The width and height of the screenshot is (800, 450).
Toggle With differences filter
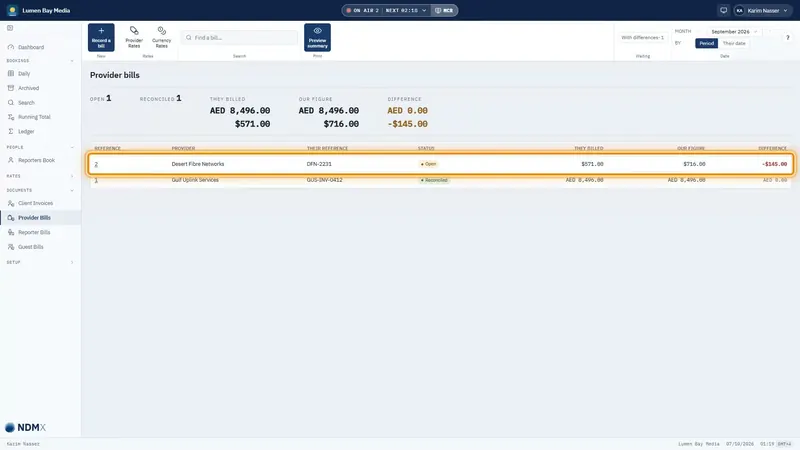642,37
